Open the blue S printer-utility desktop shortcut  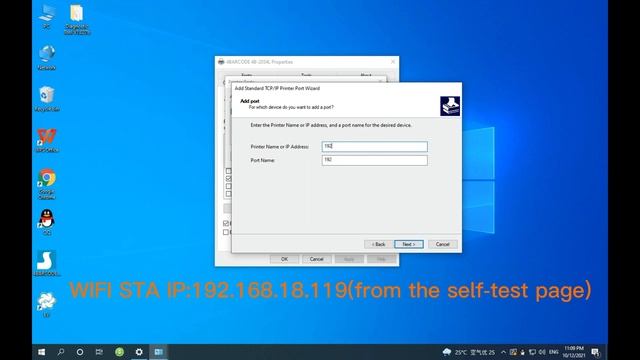(47, 263)
